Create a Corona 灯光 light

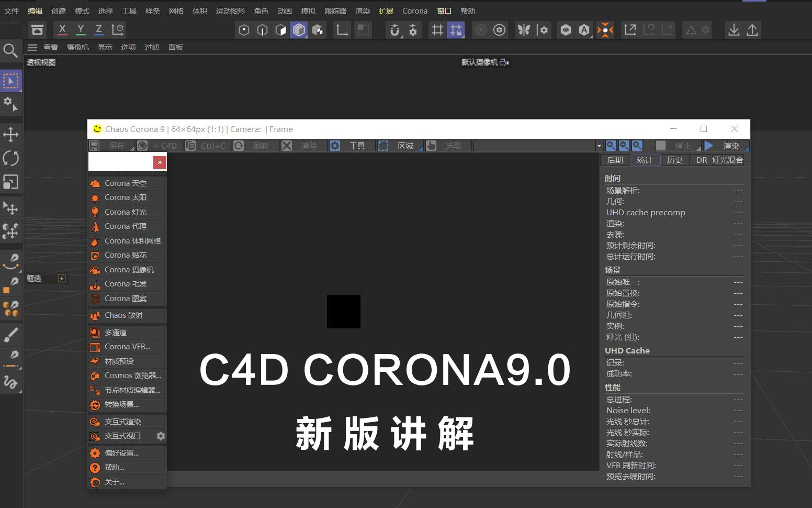(x=128, y=212)
